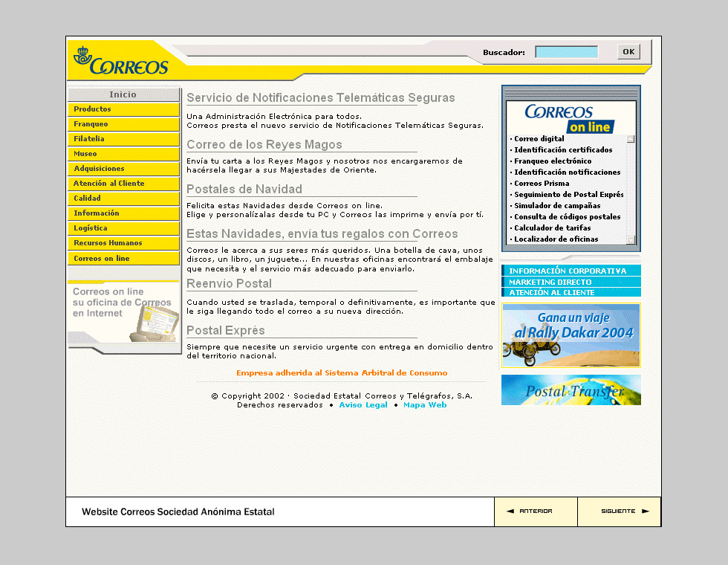This screenshot has height=565, width=728.
Task: Open the Adquisiciones menu item
Action: tap(123, 169)
